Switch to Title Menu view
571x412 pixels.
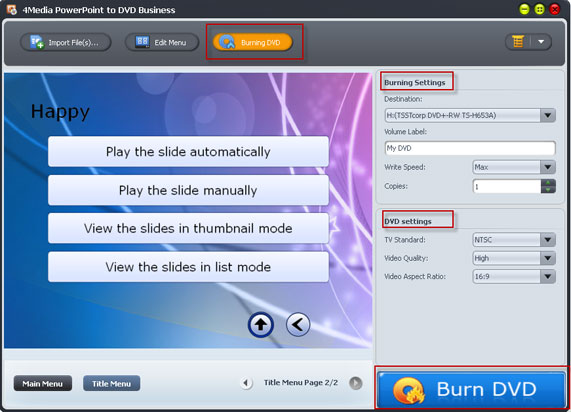(x=111, y=384)
